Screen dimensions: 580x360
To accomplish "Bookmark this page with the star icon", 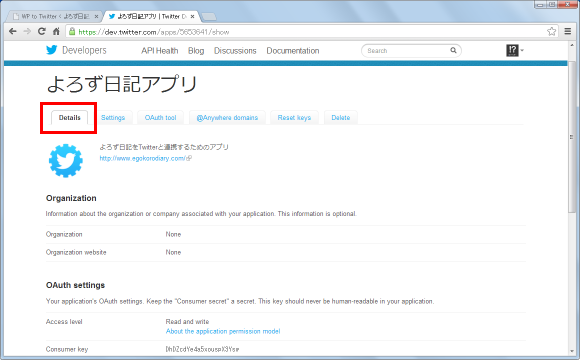I will point(552,31).
